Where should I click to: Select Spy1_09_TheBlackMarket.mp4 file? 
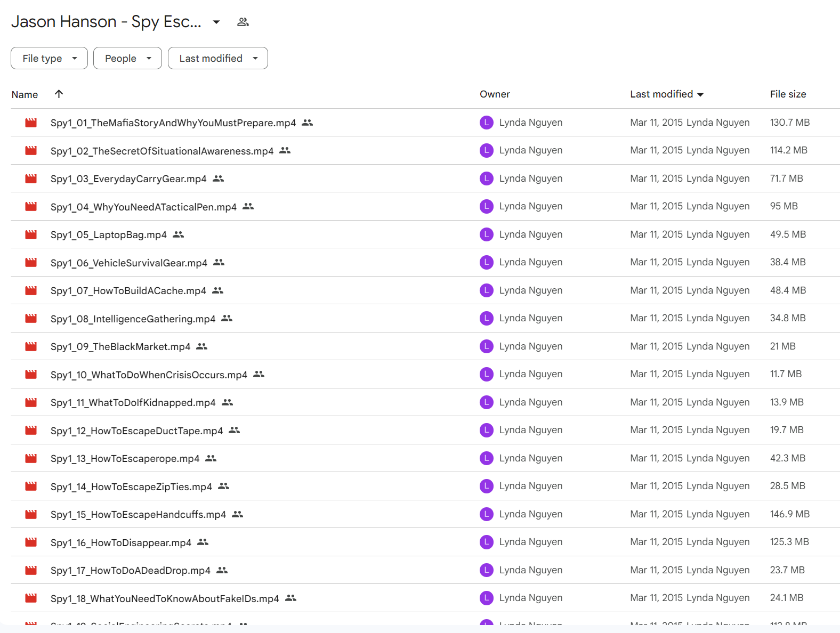coord(120,347)
